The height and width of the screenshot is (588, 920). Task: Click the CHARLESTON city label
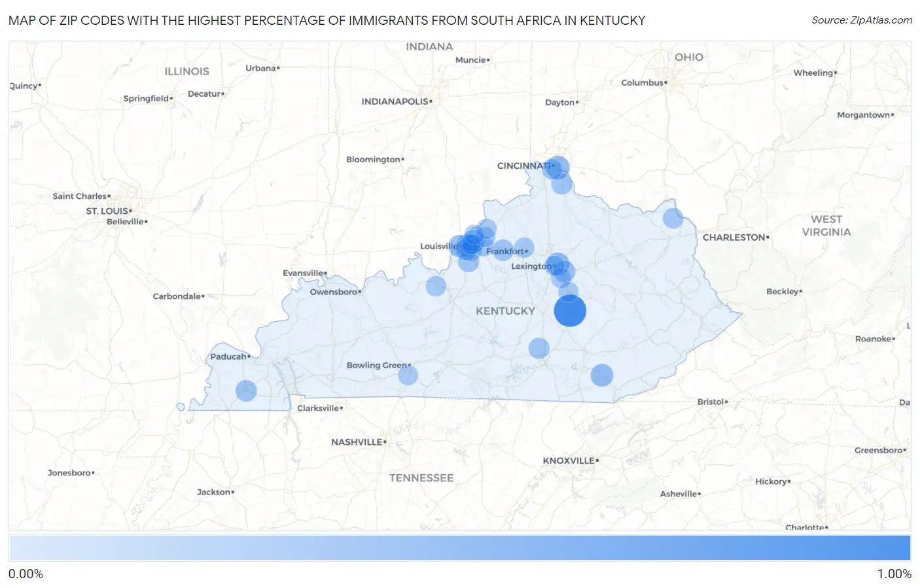coord(734,237)
